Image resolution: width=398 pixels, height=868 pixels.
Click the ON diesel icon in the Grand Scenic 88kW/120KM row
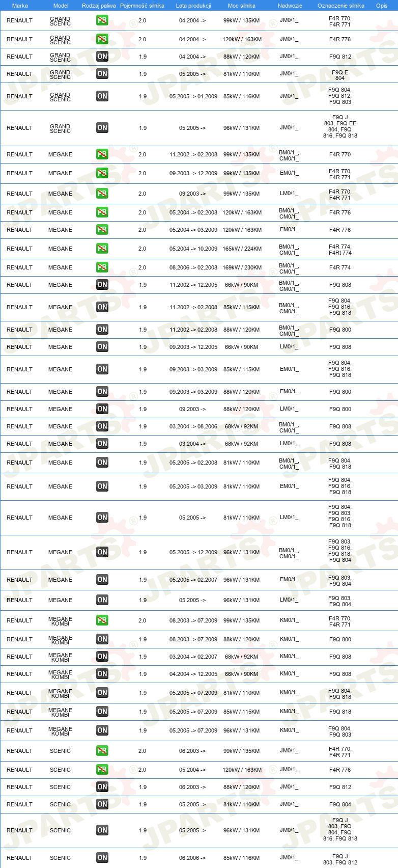(x=102, y=57)
